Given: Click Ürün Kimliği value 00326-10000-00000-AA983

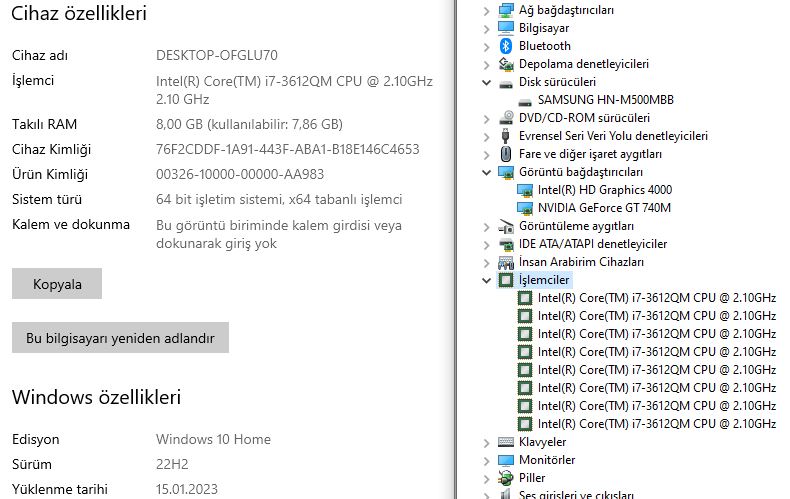Looking at the screenshot, I should click(x=240, y=174).
